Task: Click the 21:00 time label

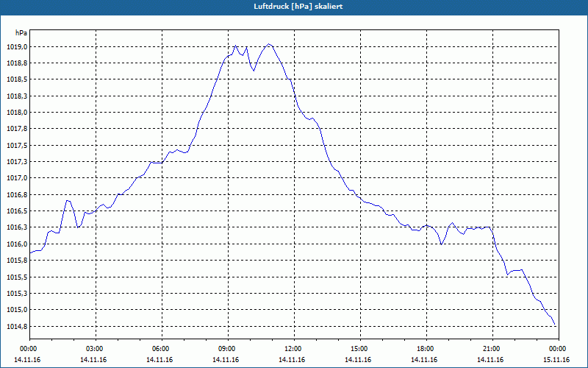Action: tap(492, 349)
